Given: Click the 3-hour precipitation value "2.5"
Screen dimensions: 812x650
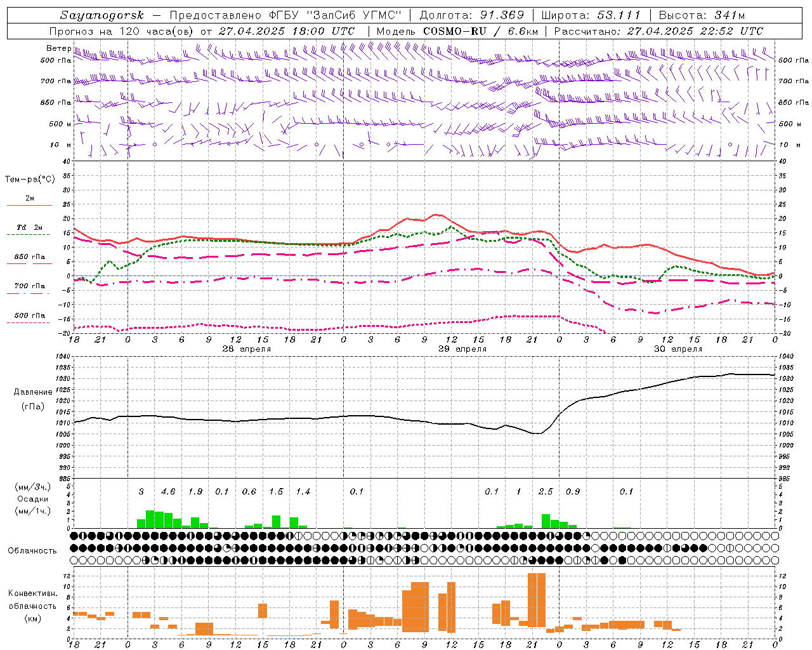Looking at the screenshot, I should [546, 491].
